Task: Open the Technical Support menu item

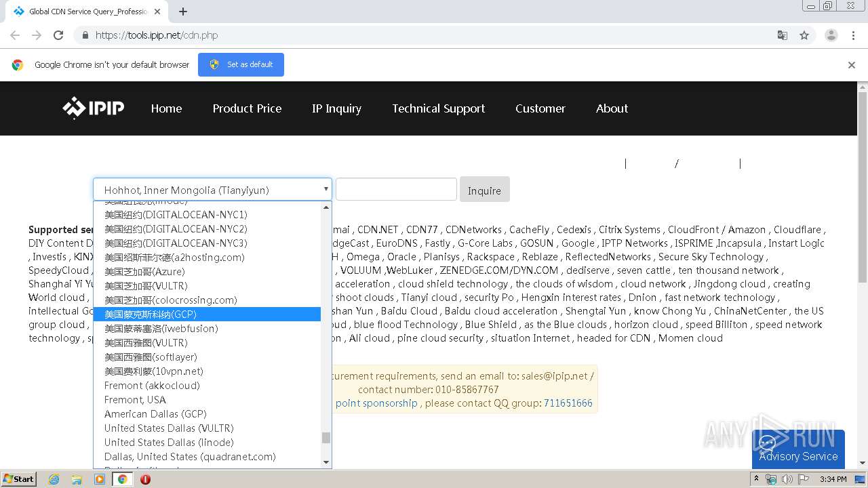Action: (x=439, y=108)
